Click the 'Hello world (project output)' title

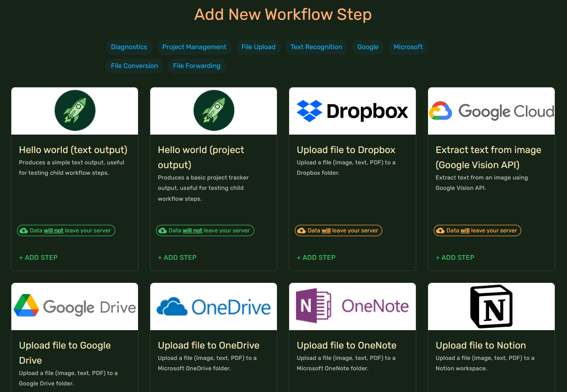[201, 157]
